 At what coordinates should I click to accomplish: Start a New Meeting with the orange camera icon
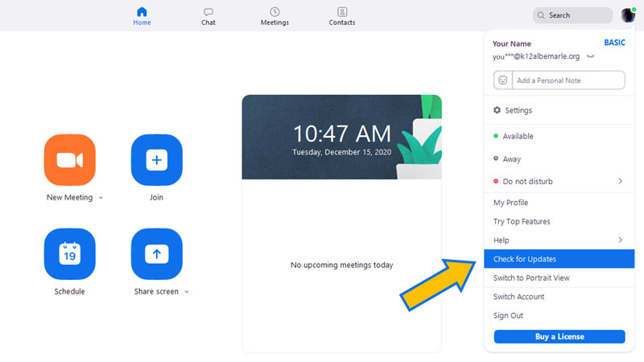[x=70, y=159]
